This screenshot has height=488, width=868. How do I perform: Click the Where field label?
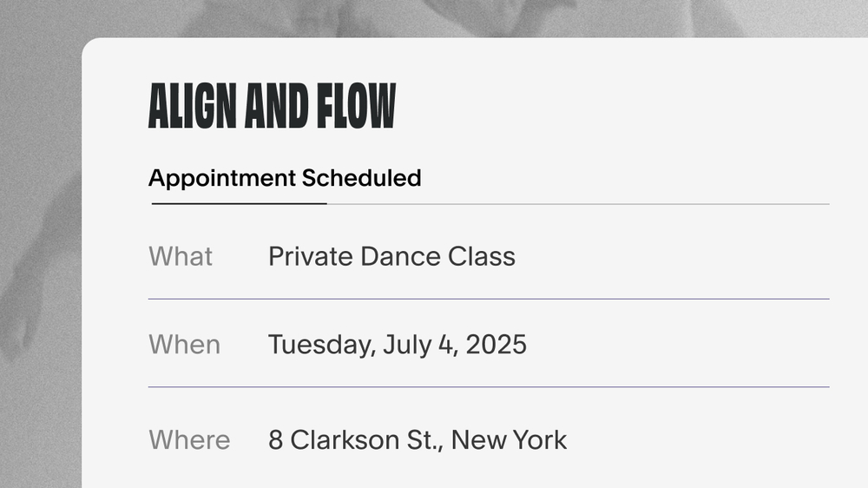point(189,440)
